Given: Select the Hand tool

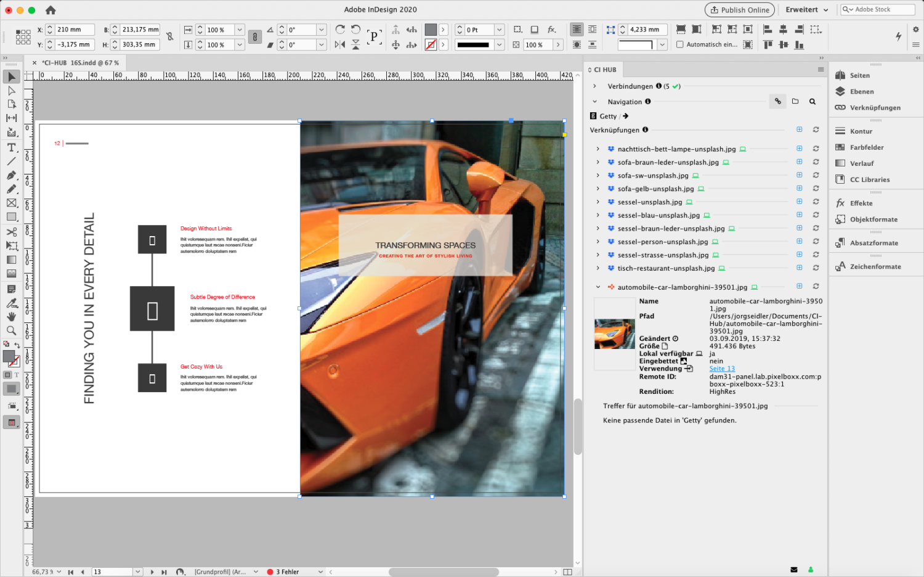Looking at the screenshot, I should (11, 316).
